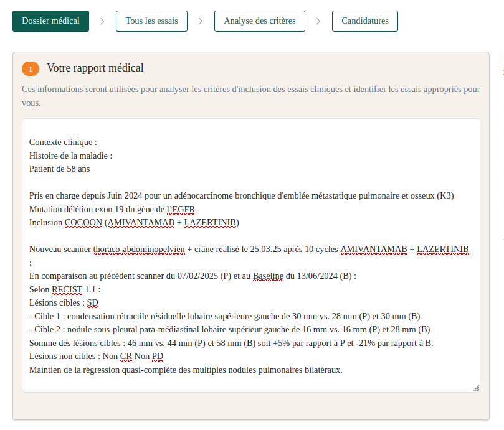Click the underlined word thoraco-abdominopelvien
This screenshot has width=504, height=430.
coord(139,249)
